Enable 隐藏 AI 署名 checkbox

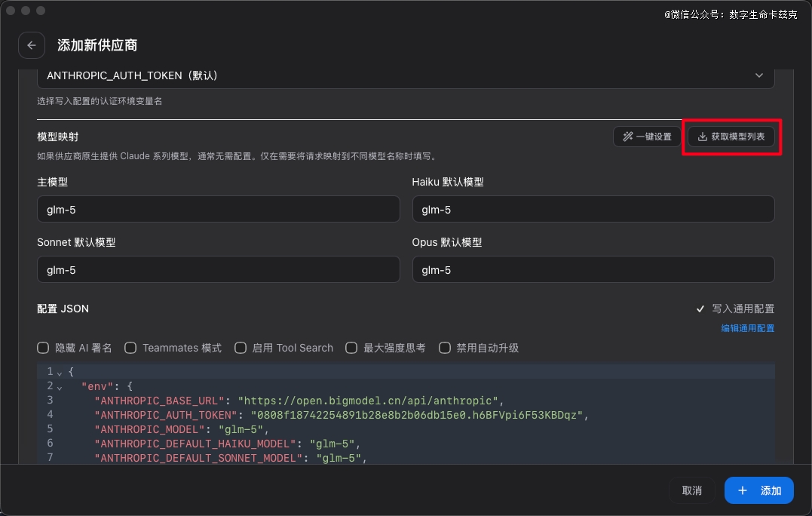click(43, 348)
